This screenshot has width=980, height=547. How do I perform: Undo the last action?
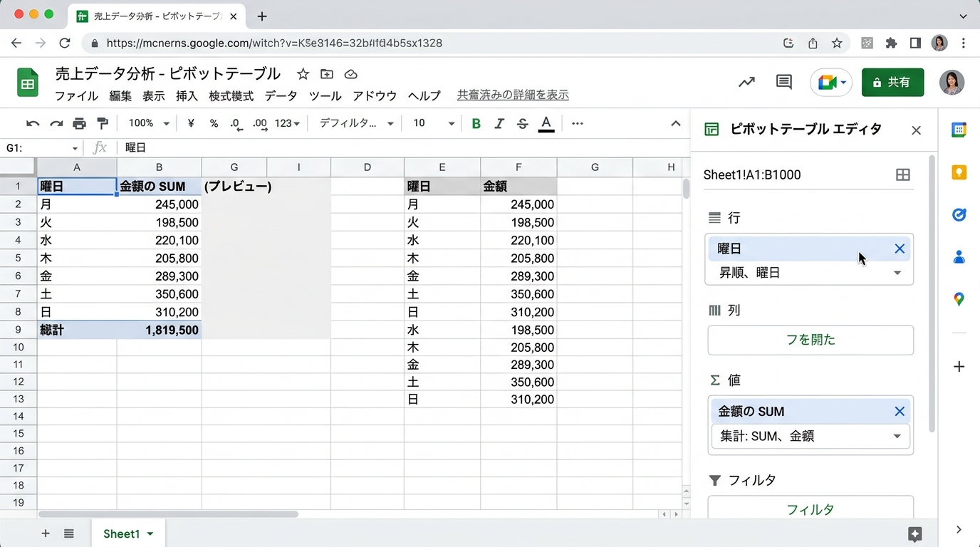(33, 123)
